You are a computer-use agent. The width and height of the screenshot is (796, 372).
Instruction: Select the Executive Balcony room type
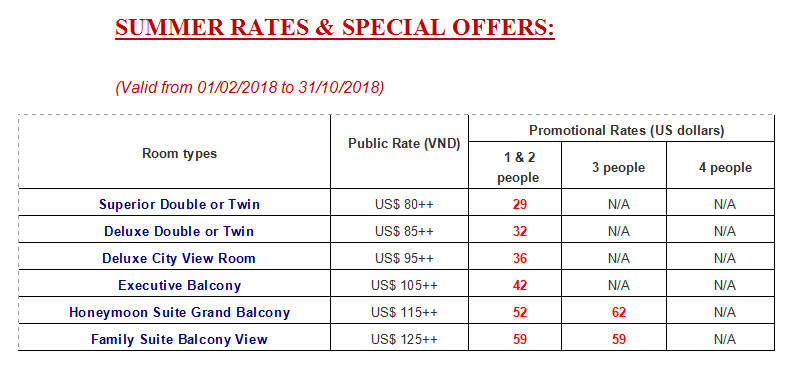[x=179, y=285]
